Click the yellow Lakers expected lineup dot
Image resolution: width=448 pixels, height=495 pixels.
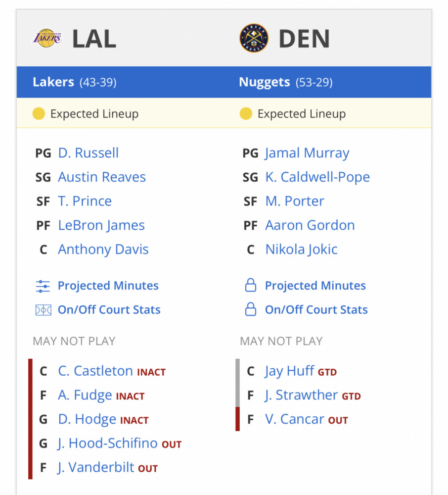[x=39, y=114]
